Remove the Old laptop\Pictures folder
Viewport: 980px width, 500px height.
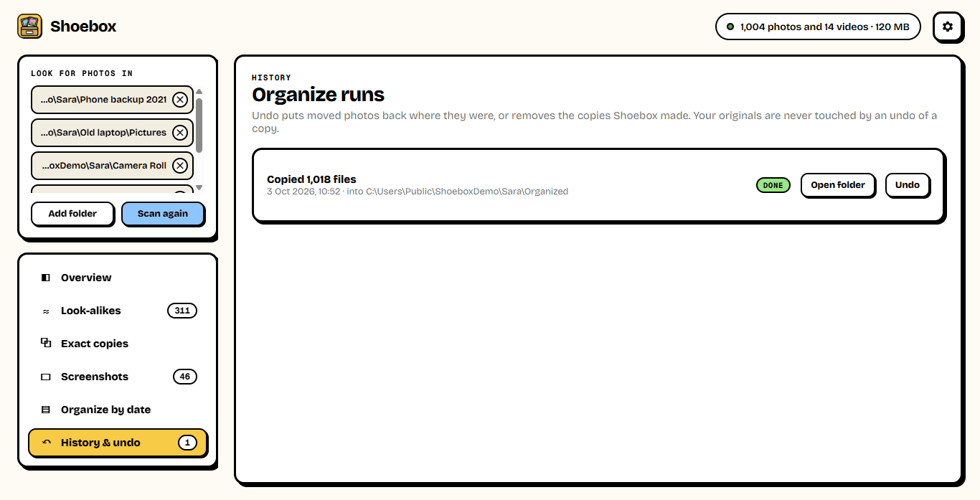(x=180, y=133)
